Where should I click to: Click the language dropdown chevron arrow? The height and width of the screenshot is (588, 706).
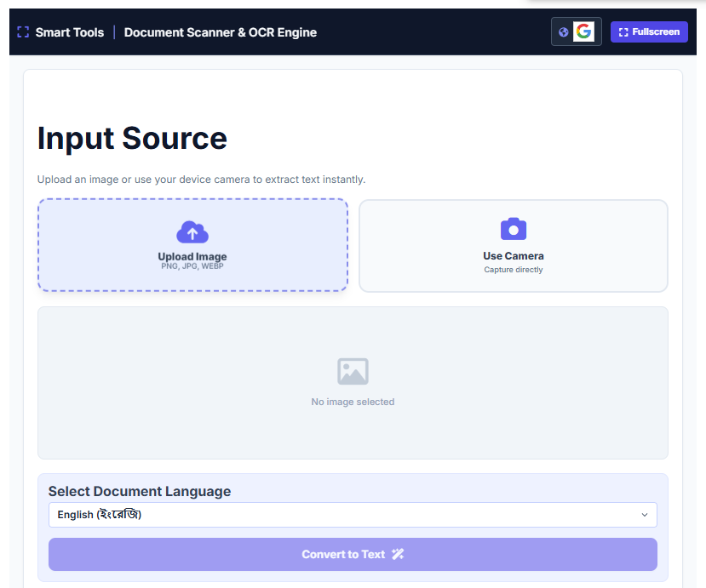[645, 515]
